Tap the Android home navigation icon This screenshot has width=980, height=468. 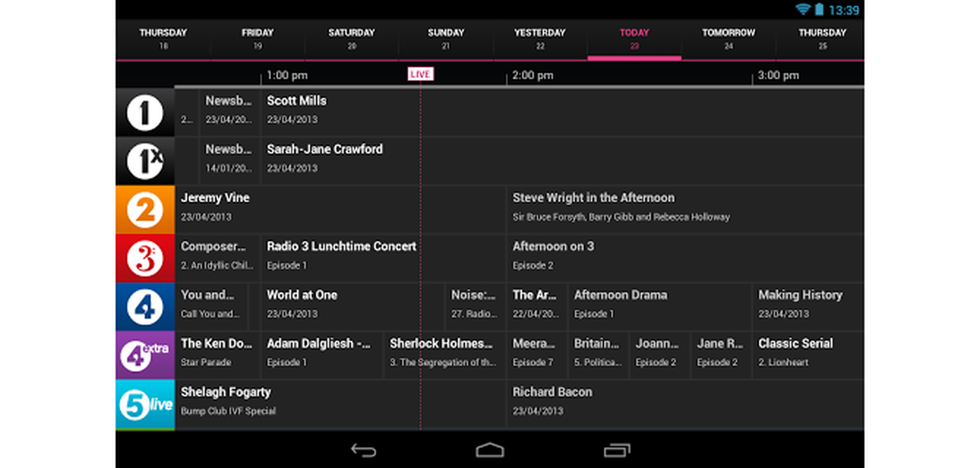tap(489, 451)
